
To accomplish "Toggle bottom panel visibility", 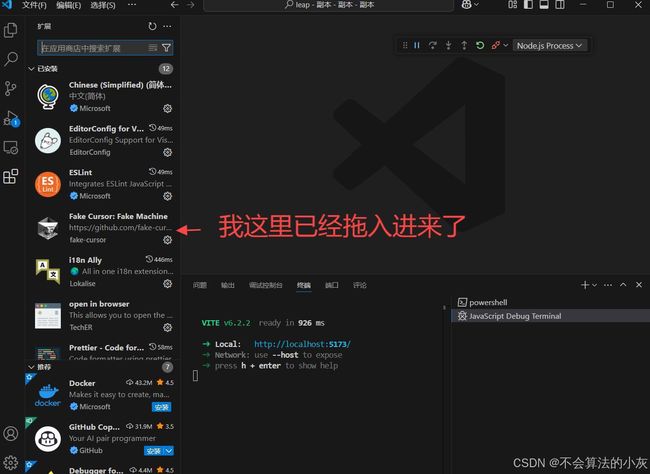I will 544,5.
